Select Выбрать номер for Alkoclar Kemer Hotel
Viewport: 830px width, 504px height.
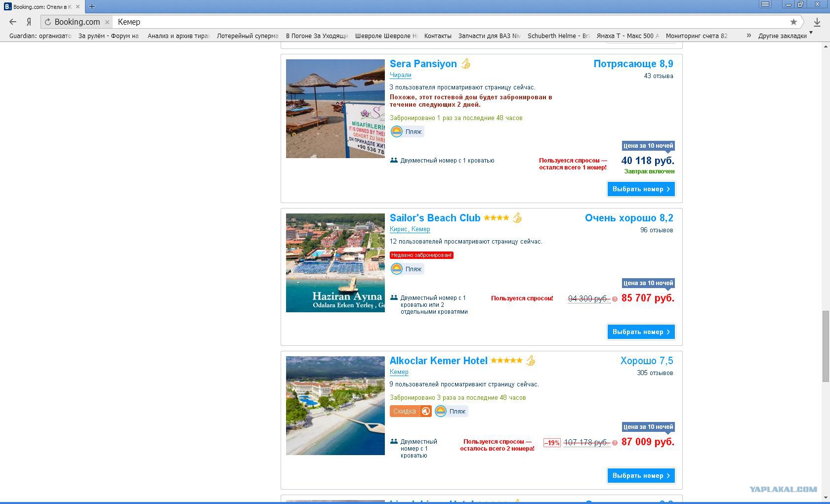pyautogui.click(x=641, y=475)
